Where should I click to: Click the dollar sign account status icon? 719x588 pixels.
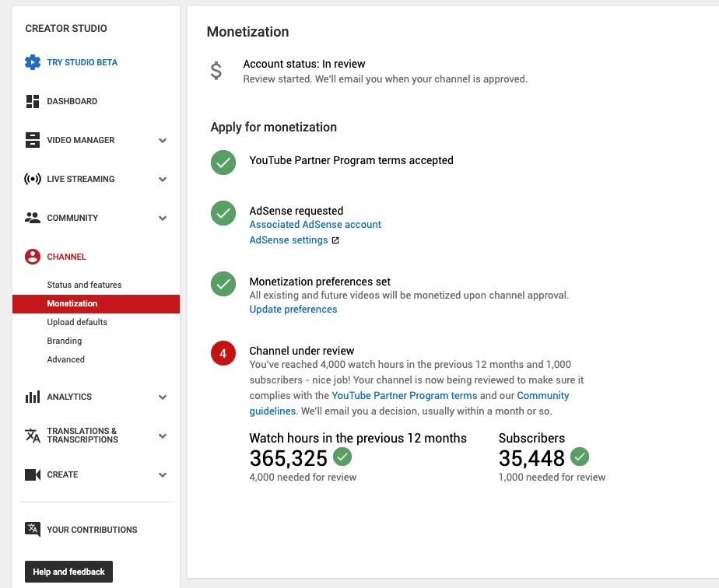click(216, 71)
